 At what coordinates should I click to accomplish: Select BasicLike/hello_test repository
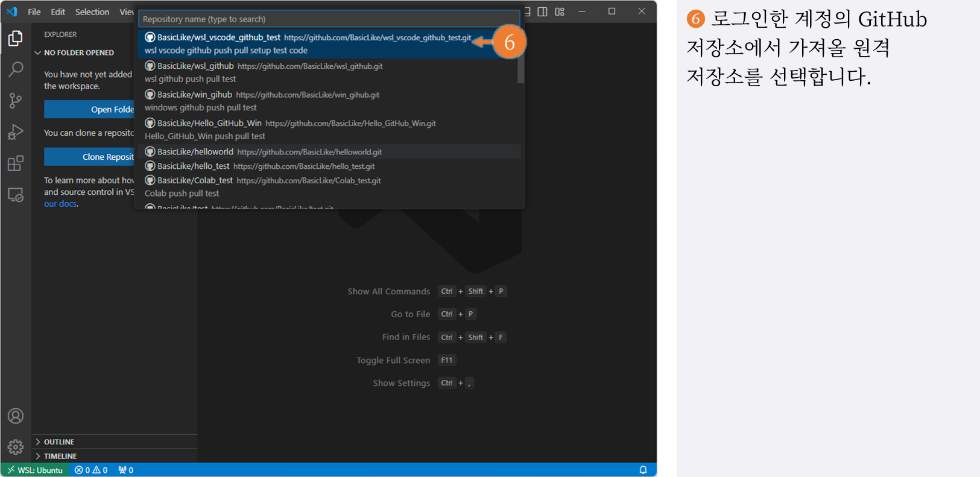pyautogui.click(x=329, y=166)
